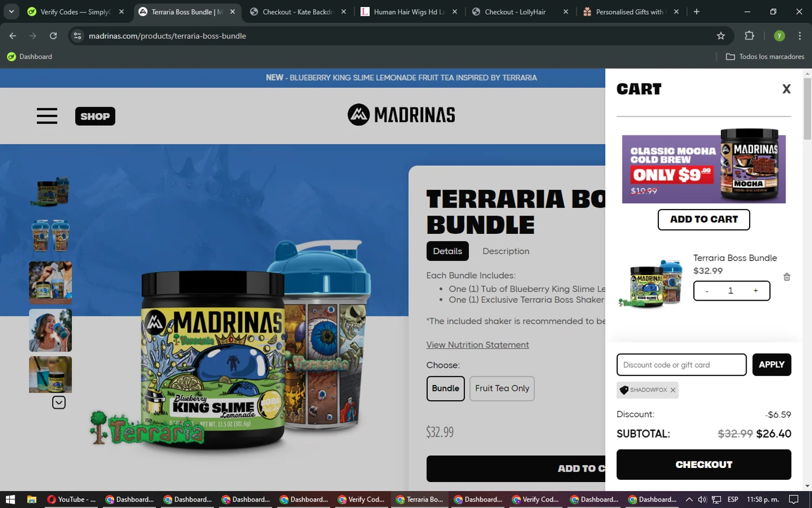Select the Fruit Tea Only option
This screenshot has height=508, width=812.
[x=502, y=388]
